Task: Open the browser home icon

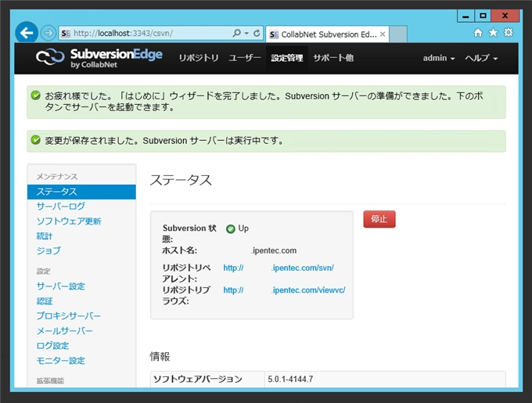Action: click(478, 33)
